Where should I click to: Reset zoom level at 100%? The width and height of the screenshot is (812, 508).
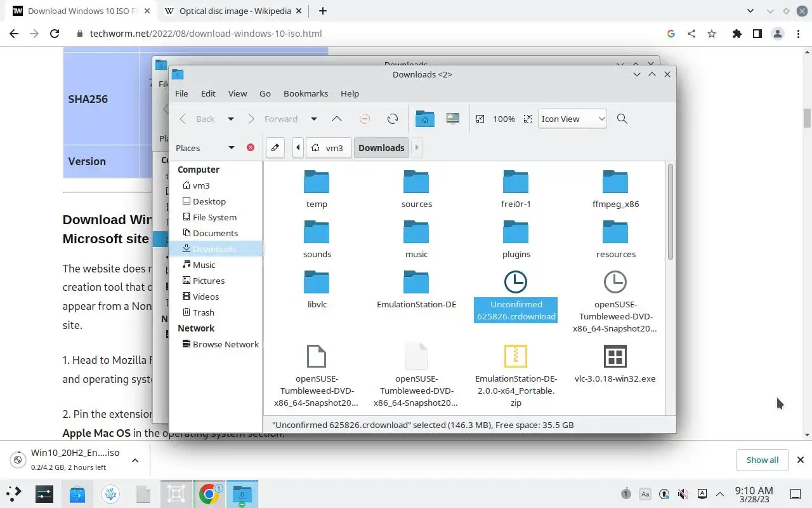coord(504,119)
